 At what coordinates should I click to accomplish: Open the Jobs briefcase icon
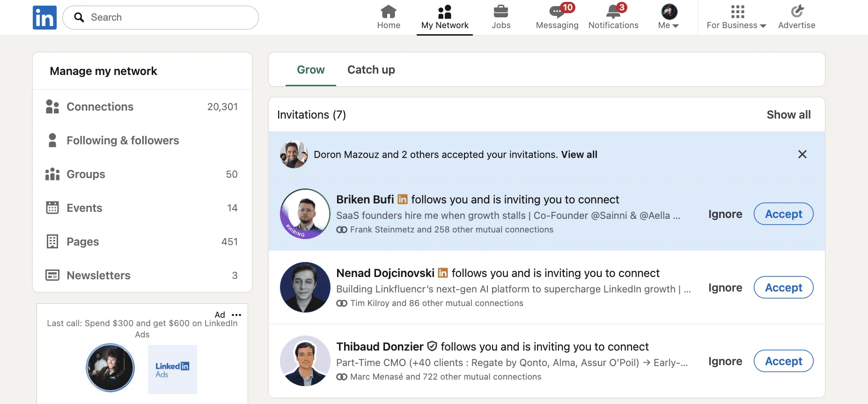coord(500,12)
